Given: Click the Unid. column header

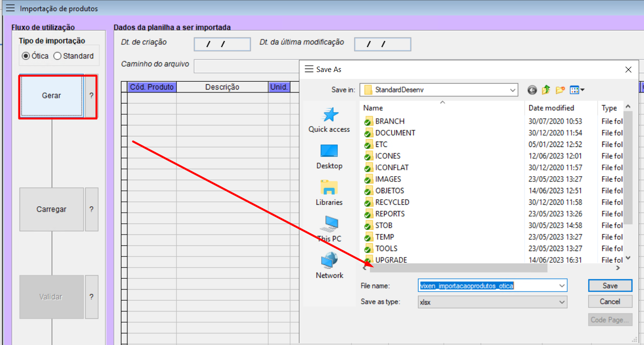Looking at the screenshot, I should point(279,87).
